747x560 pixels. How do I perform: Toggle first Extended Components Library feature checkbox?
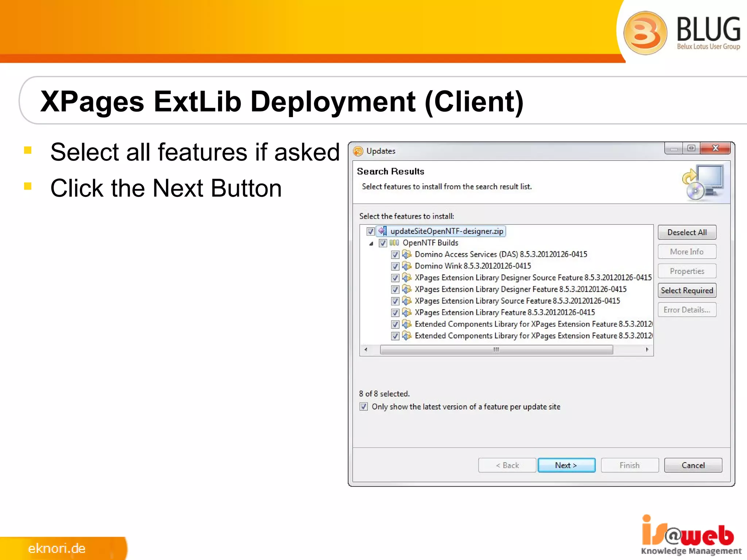[x=395, y=324]
